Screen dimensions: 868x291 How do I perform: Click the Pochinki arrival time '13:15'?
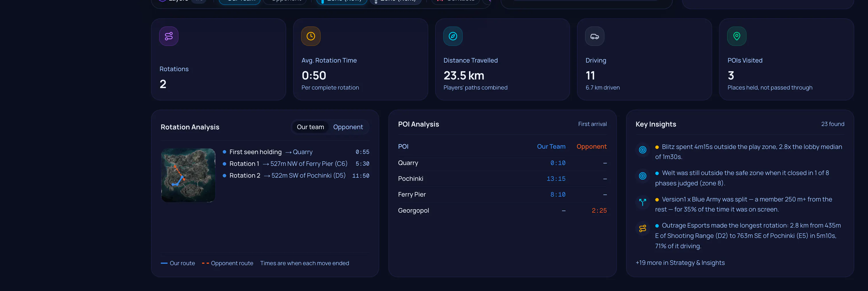click(x=556, y=179)
